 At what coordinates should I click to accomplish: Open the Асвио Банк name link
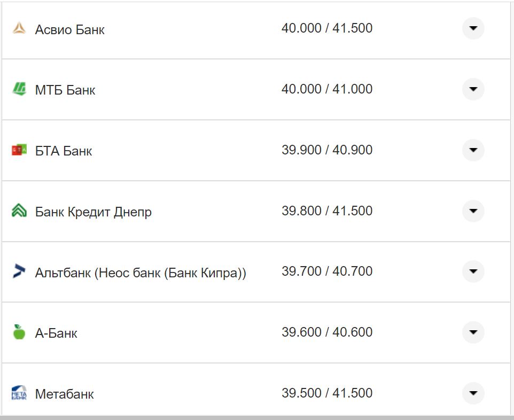coord(69,29)
